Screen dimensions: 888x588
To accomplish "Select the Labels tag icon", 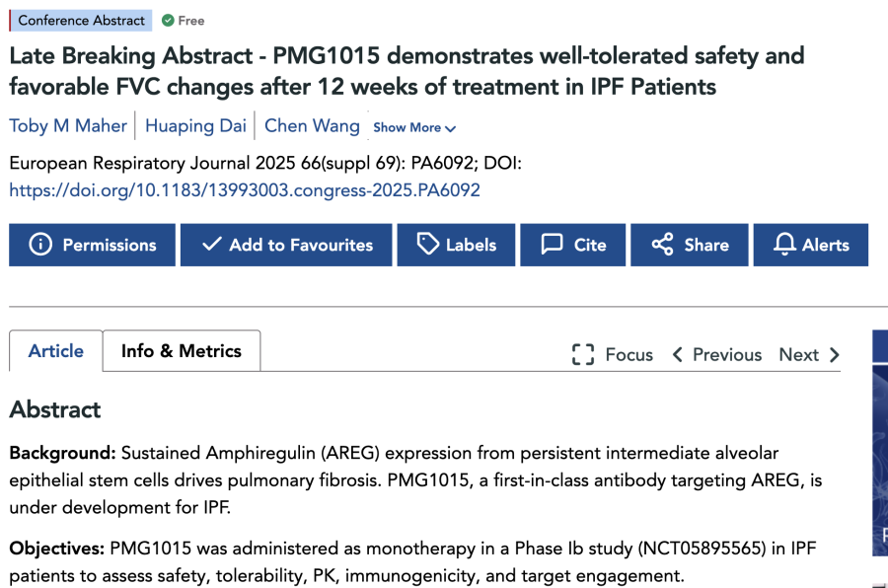I will coord(426,245).
